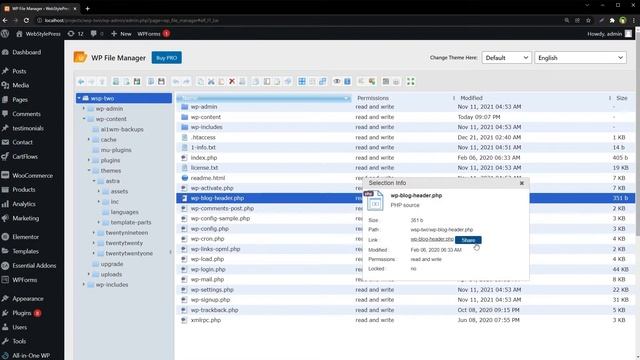Open the Posts admin menu
The image size is (640, 360).
point(19,71)
